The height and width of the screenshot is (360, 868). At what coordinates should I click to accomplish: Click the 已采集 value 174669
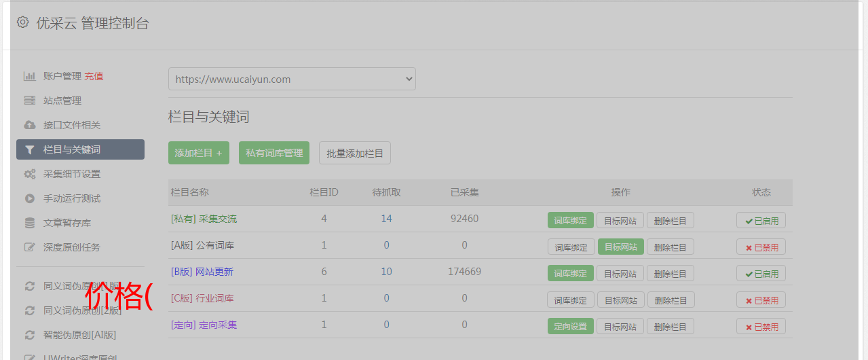[x=464, y=272]
